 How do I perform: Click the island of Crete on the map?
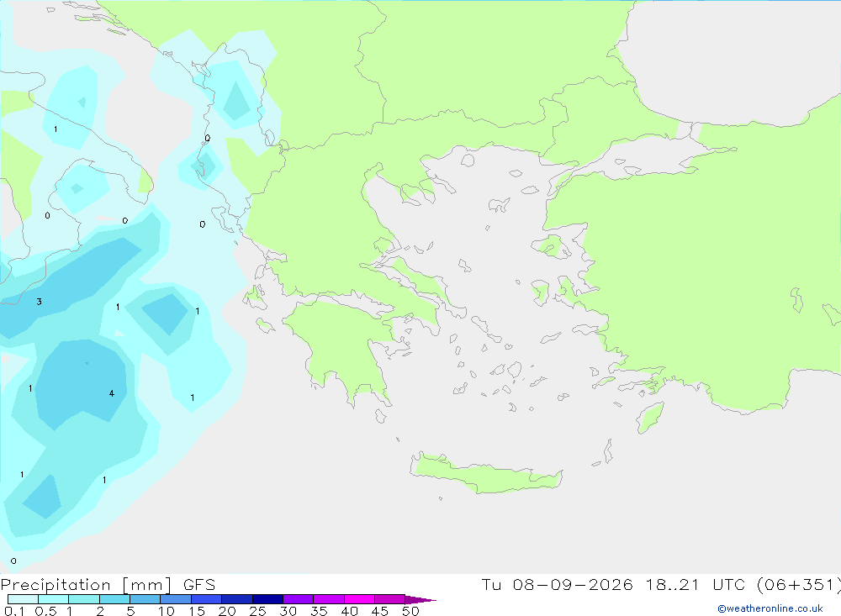coord(486,473)
